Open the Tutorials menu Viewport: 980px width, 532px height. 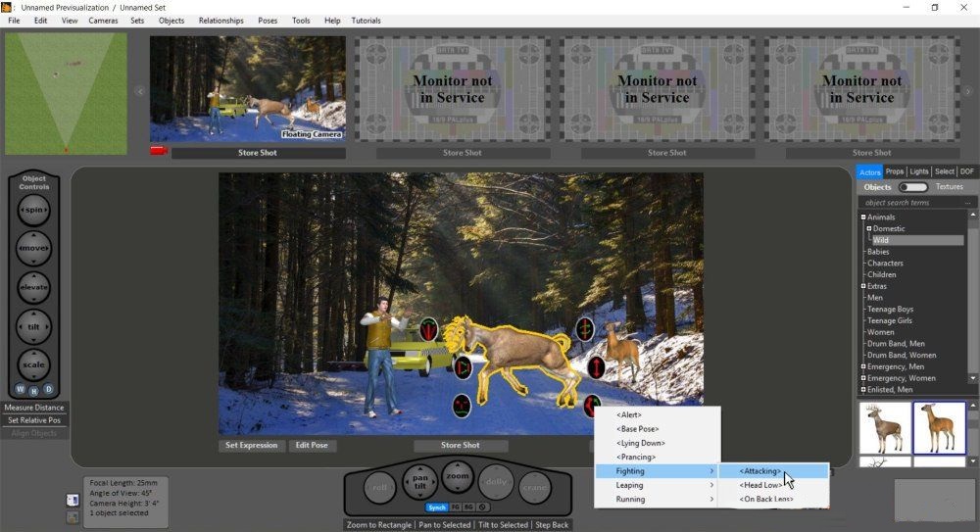[367, 21]
